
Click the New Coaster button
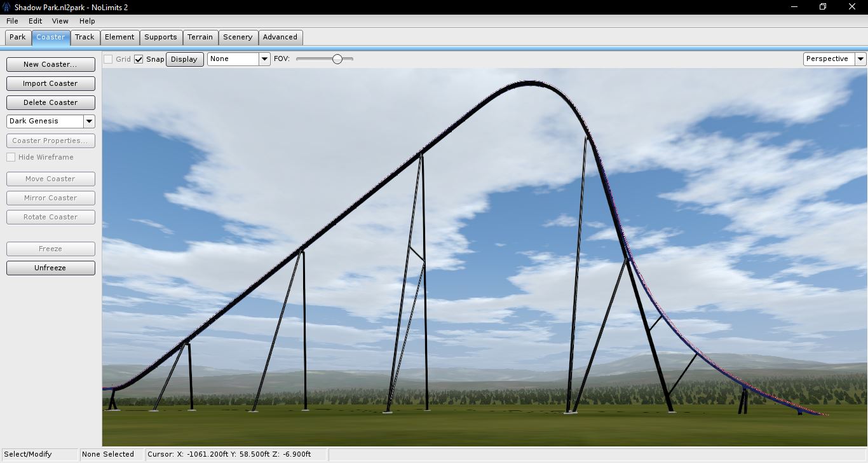tap(50, 64)
